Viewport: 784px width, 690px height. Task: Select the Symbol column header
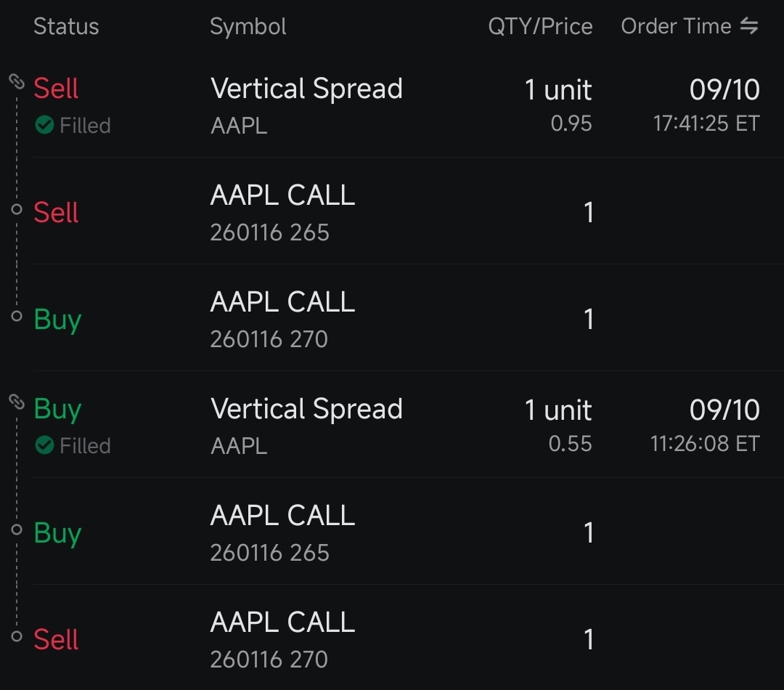(248, 26)
